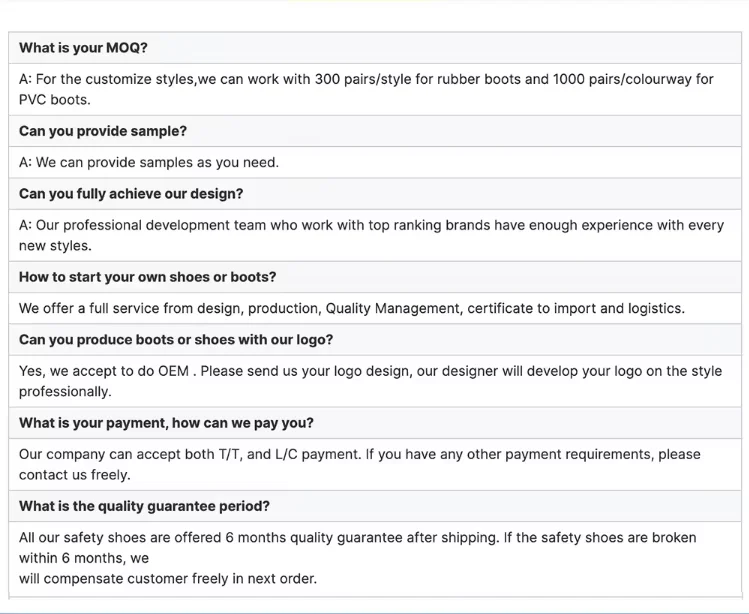Select the "What is your payment, how can we pay you?" question
Screen dimensions: 749x614
click(166, 423)
